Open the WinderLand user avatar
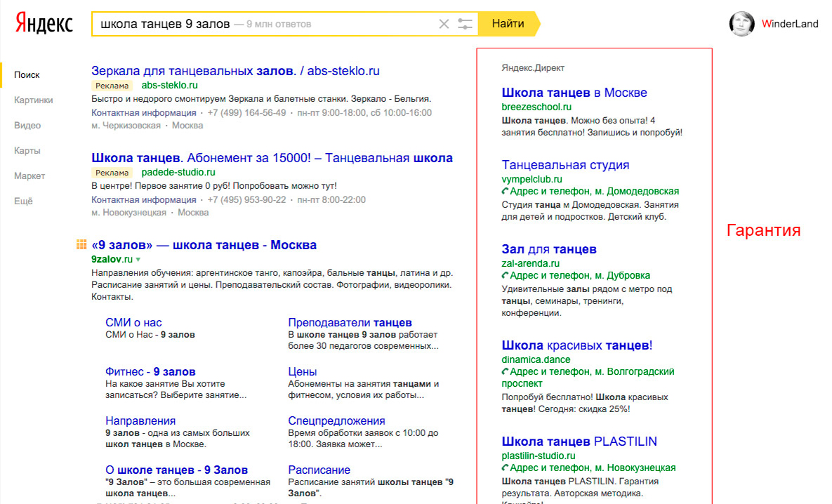The width and height of the screenshot is (832, 504). (741, 24)
